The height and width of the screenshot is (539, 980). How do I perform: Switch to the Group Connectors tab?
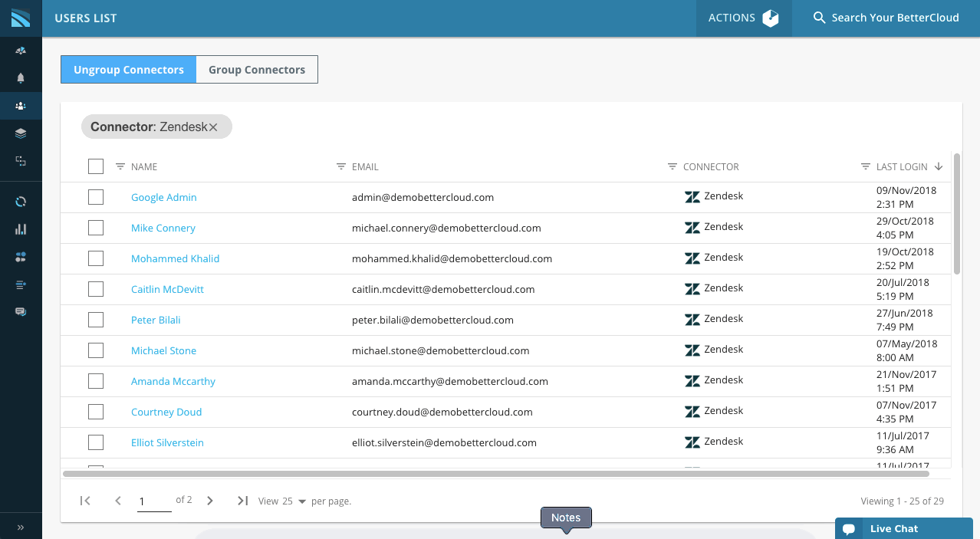257,70
